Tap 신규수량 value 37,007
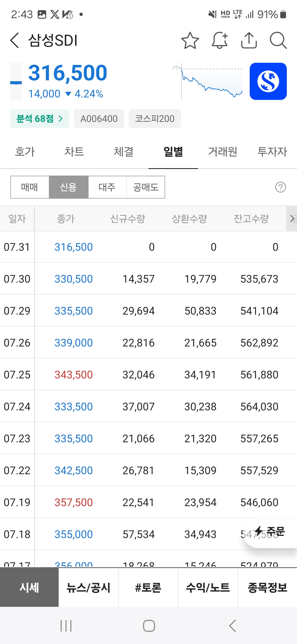297x644 pixels. point(139,406)
